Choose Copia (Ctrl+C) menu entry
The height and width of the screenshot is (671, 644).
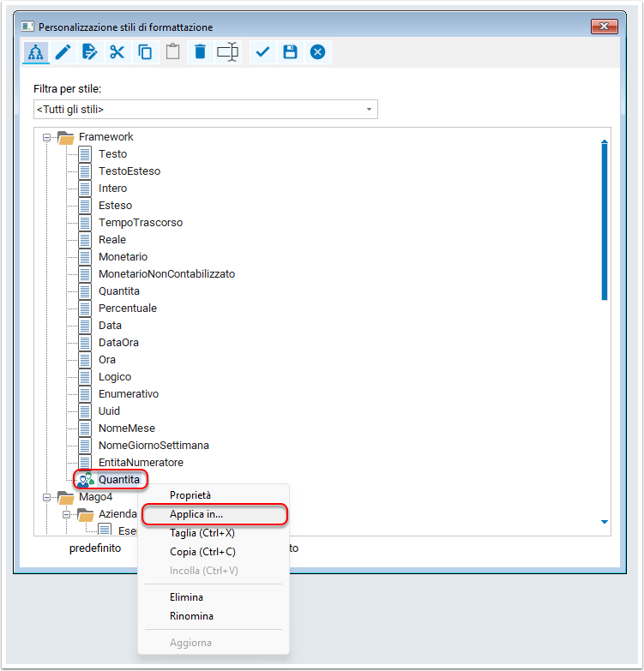[x=214, y=552]
